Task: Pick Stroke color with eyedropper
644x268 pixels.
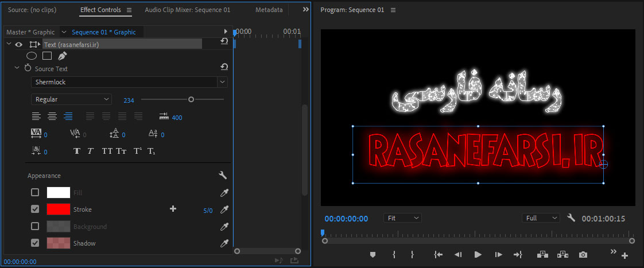Action: (x=224, y=209)
